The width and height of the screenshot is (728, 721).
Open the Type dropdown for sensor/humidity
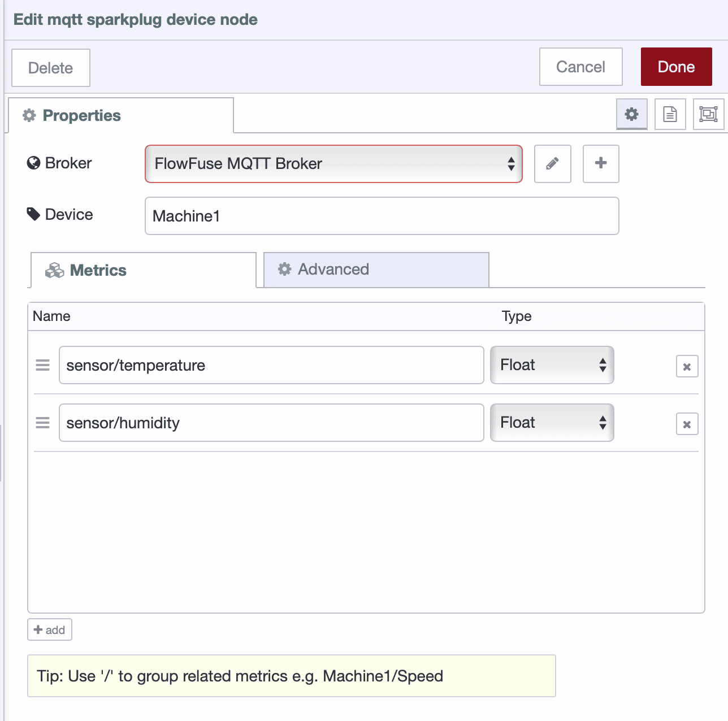coord(551,422)
